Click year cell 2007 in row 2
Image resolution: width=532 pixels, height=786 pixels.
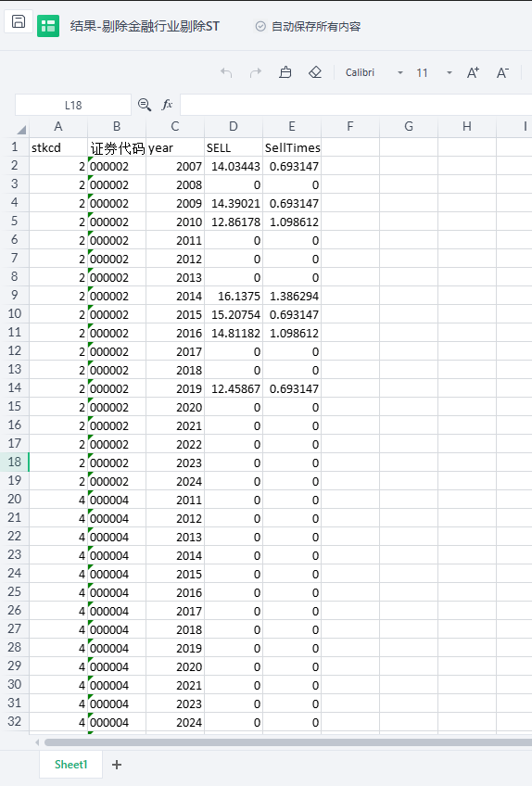click(174, 166)
